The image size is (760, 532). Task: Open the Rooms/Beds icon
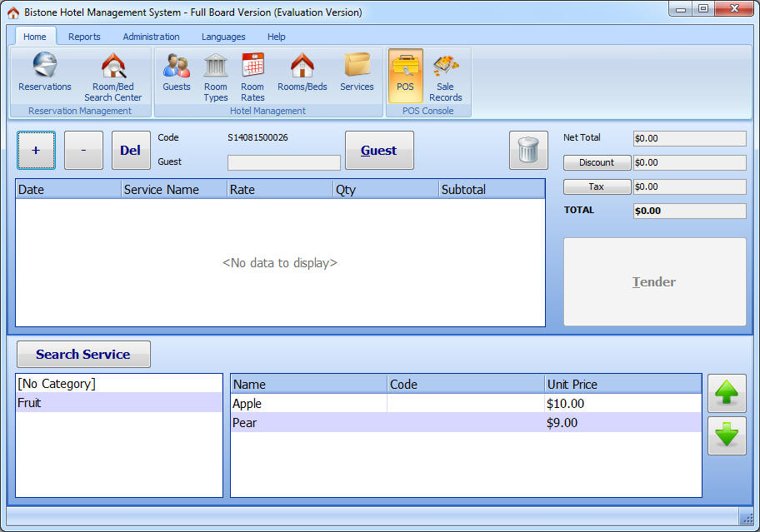point(302,73)
